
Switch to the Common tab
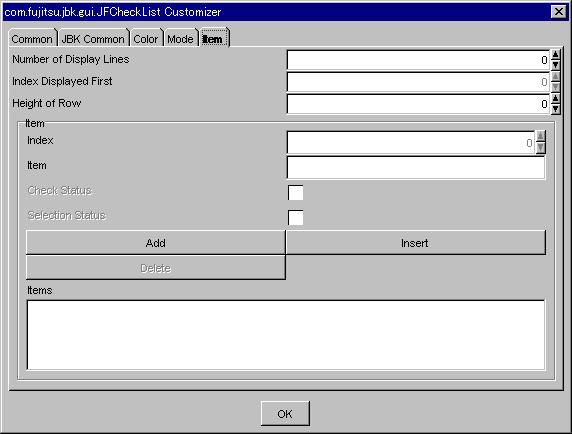click(32, 38)
